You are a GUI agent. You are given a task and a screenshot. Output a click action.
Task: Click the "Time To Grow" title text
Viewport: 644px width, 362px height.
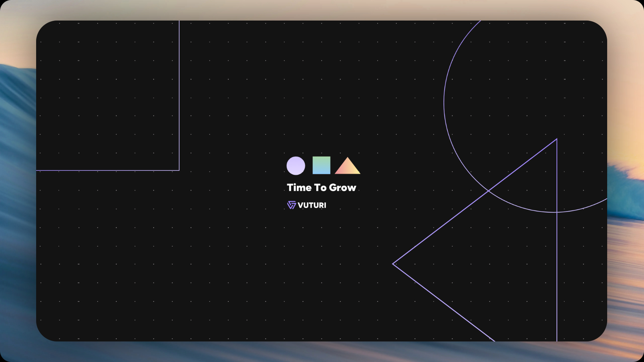coord(321,187)
